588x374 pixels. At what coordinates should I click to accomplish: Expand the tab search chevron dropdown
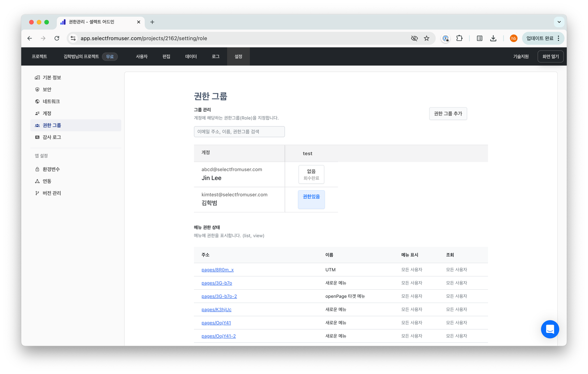[x=559, y=22]
